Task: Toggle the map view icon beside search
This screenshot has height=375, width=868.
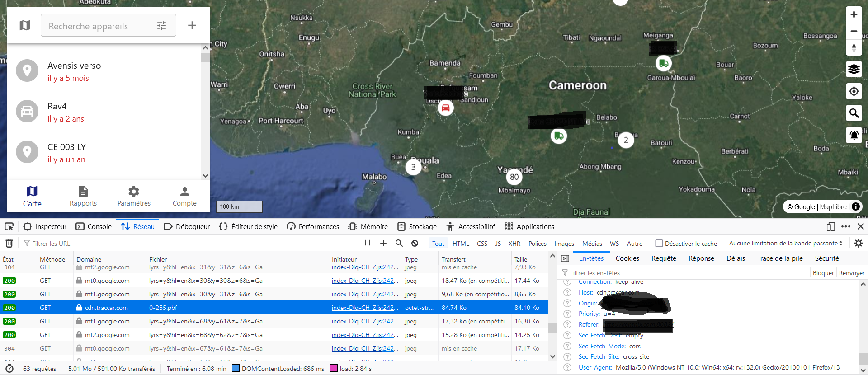Action: point(25,25)
